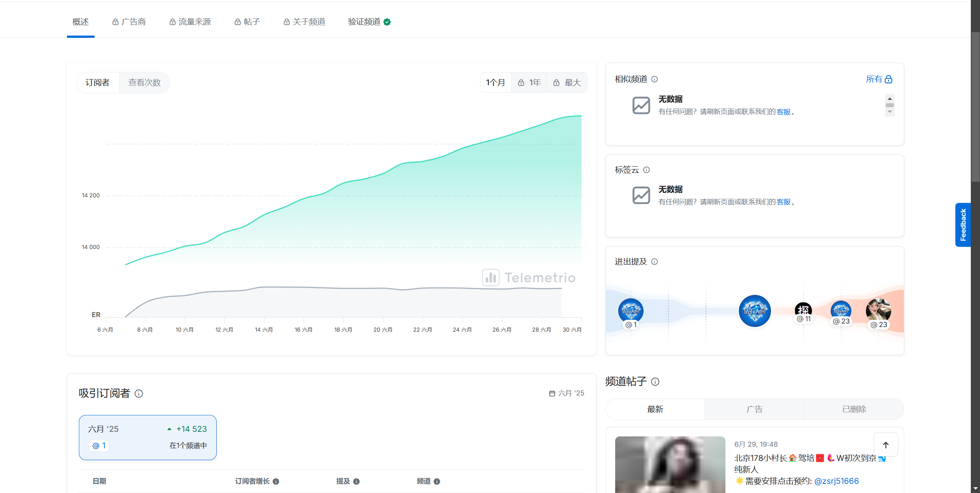980x493 pixels.
Task: Select the 六月 '25 +14 523 card
Action: pyautogui.click(x=148, y=438)
